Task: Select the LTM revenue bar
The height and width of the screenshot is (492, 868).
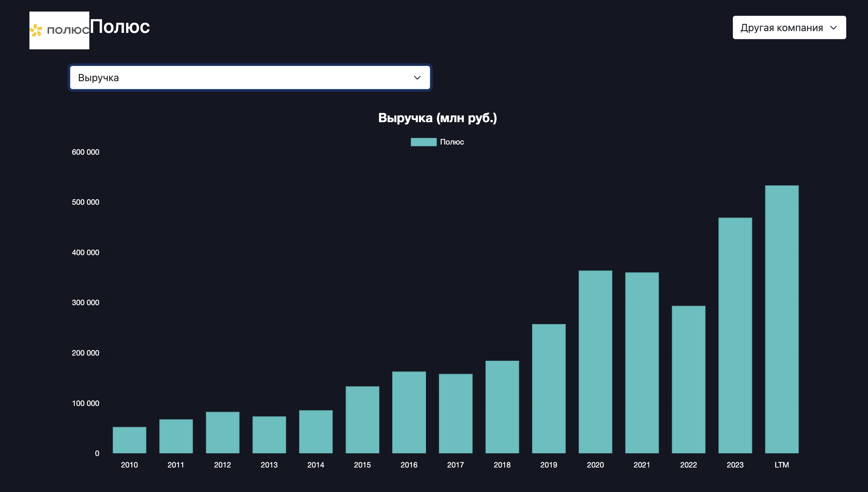Action: coord(781,319)
